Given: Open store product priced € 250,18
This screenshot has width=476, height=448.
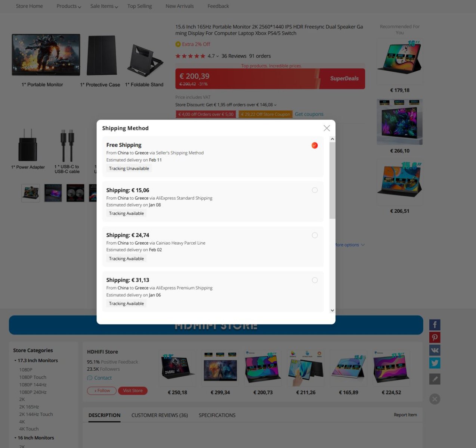Looking at the screenshot, I should coord(177,368).
